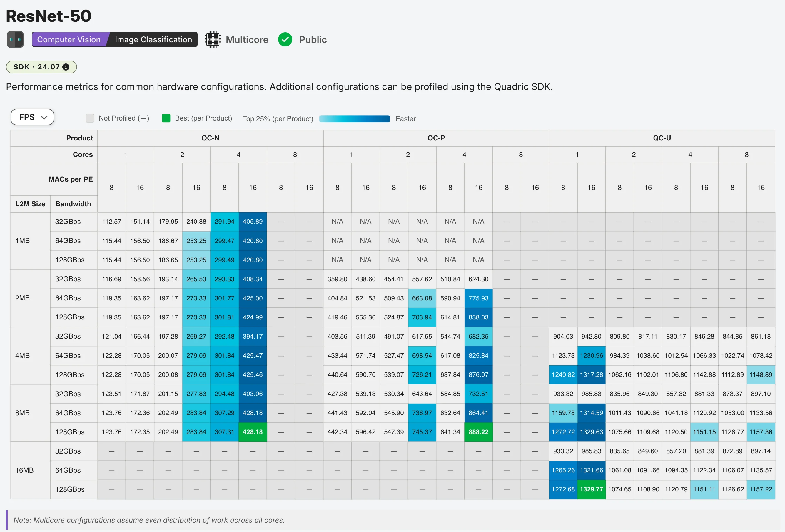
Task: Click the L2M Size column header
Action: point(30,204)
